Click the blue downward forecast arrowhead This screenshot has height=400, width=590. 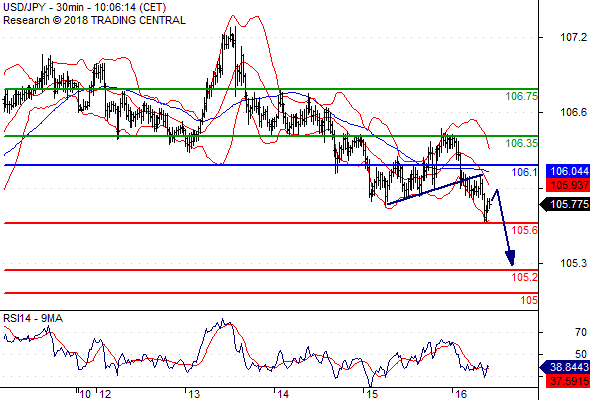click(510, 258)
